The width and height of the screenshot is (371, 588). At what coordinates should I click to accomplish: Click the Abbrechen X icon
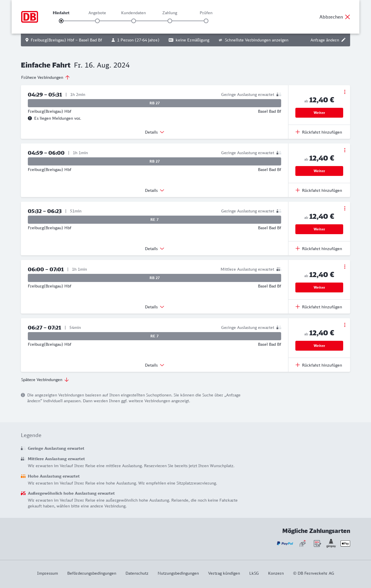click(348, 17)
